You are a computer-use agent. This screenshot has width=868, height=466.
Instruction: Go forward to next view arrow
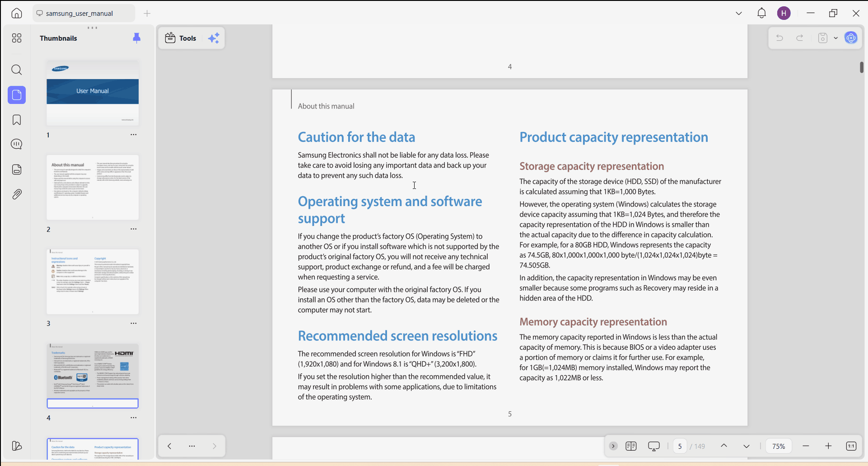pos(215,446)
